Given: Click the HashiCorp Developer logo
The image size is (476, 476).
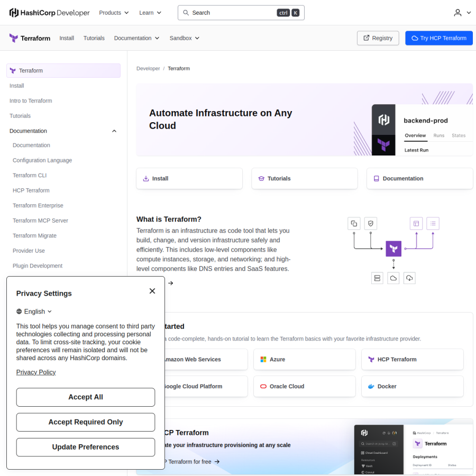Looking at the screenshot, I should (x=50, y=13).
